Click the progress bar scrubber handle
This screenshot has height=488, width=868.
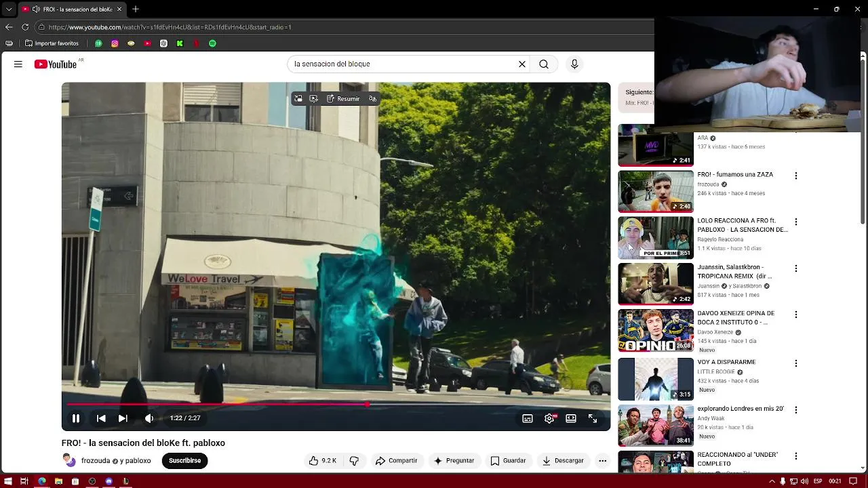(x=367, y=405)
